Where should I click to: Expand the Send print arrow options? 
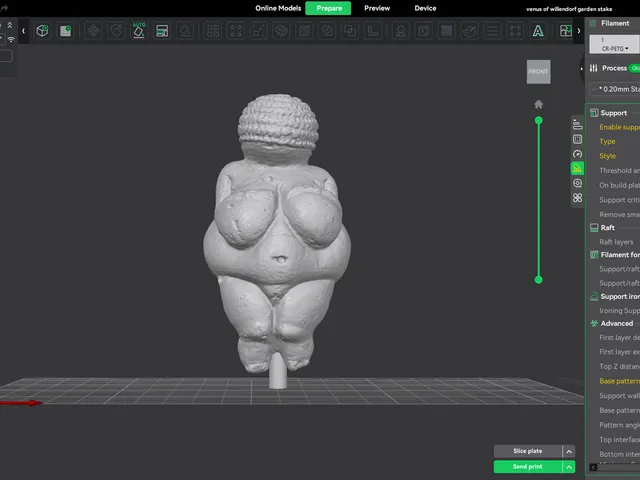pyautogui.click(x=569, y=467)
